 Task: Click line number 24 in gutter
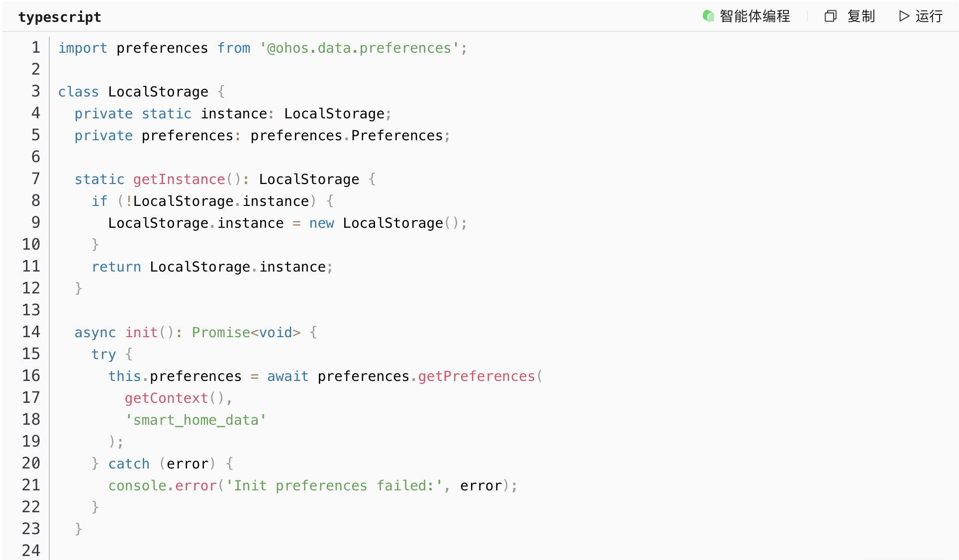(x=31, y=551)
